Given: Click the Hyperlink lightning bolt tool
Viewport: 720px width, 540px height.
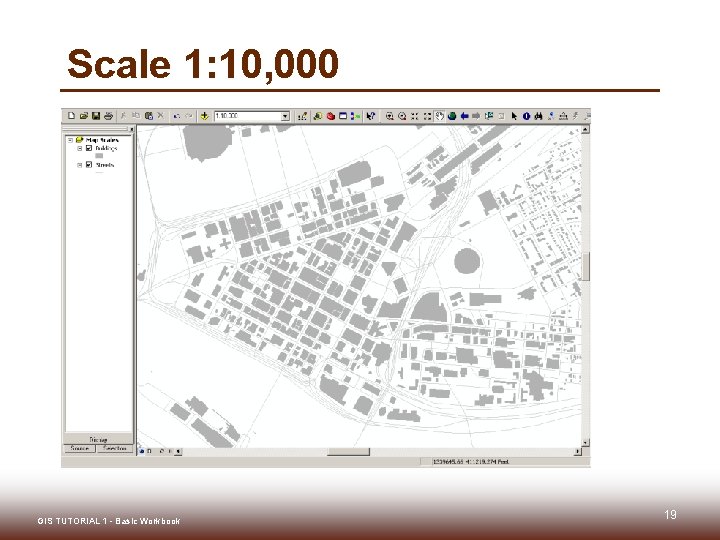Looking at the screenshot, I should point(575,116).
